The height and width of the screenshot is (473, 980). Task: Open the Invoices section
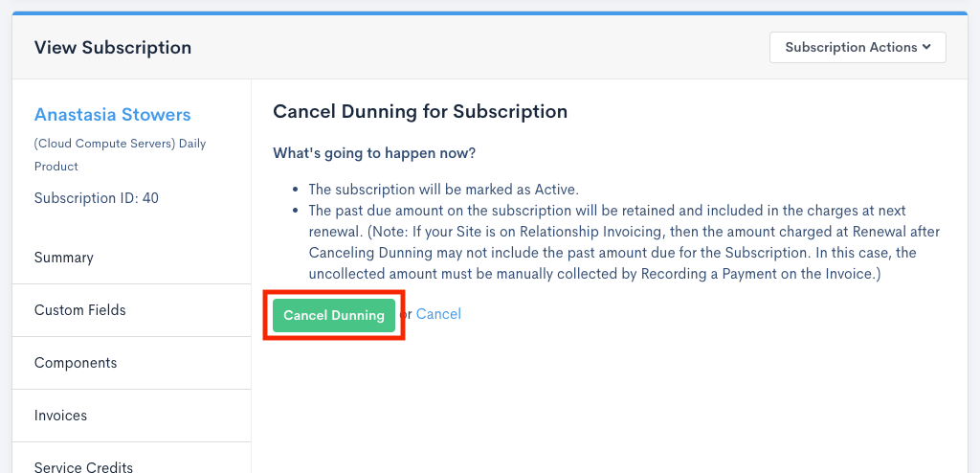click(x=60, y=416)
